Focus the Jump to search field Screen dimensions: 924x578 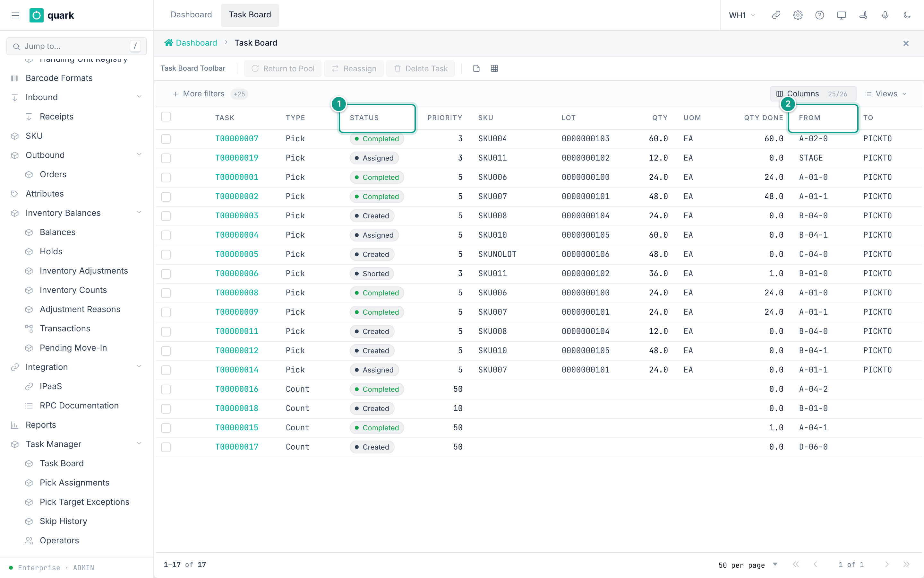[76, 46]
